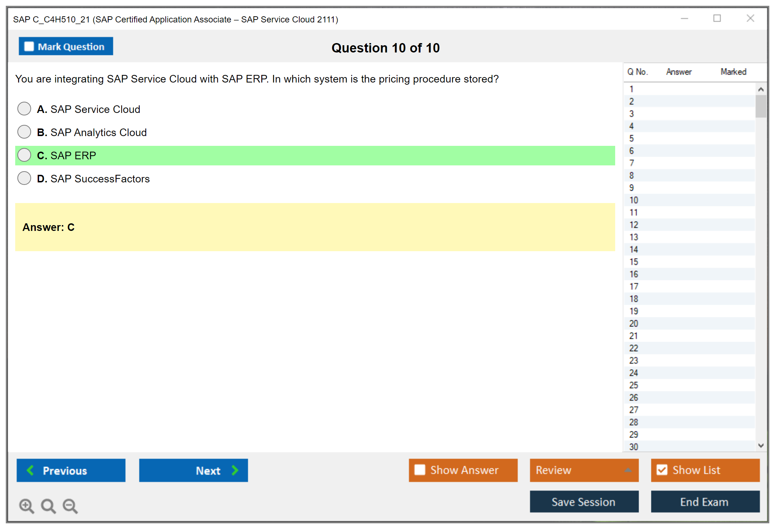This screenshot has height=532, width=778.
Task: Jump to question 15 in the list
Action: point(634,262)
